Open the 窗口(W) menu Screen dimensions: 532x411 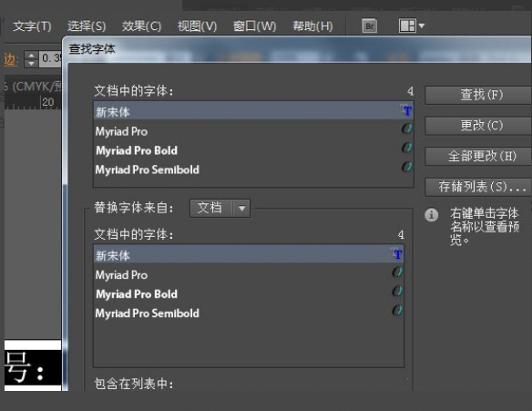coord(254,26)
